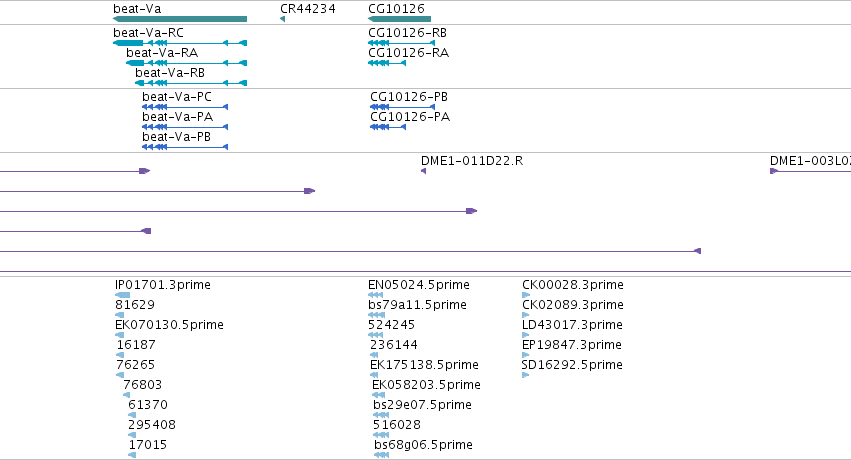851x460 pixels.
Task: Select LD43017.3prime EST label
Action: [573, 325]
